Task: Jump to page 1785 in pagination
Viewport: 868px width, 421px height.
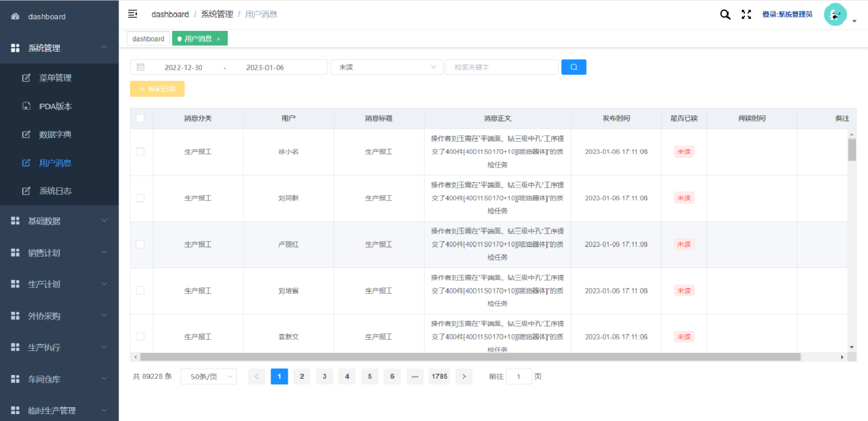Action: 439,376
